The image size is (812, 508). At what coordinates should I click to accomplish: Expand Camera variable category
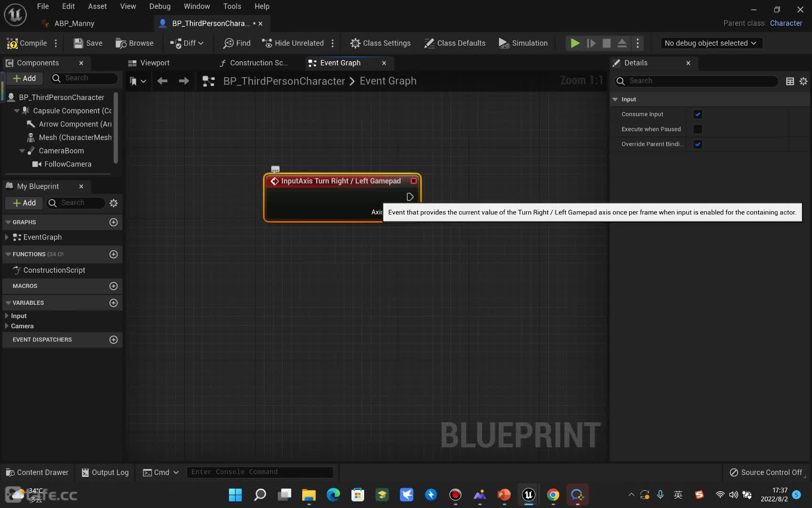click(x=7, y=326)
